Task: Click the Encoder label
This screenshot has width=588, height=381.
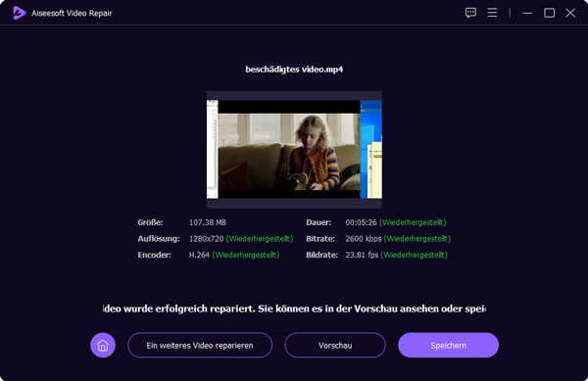Action: 154,255
